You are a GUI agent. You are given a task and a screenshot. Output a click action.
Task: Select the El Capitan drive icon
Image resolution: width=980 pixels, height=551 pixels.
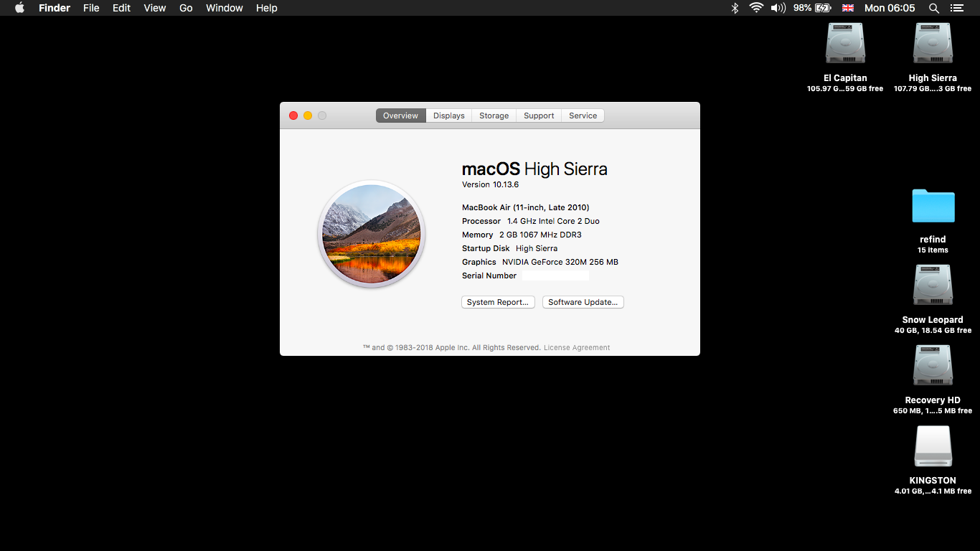click(x=845, y=44)
